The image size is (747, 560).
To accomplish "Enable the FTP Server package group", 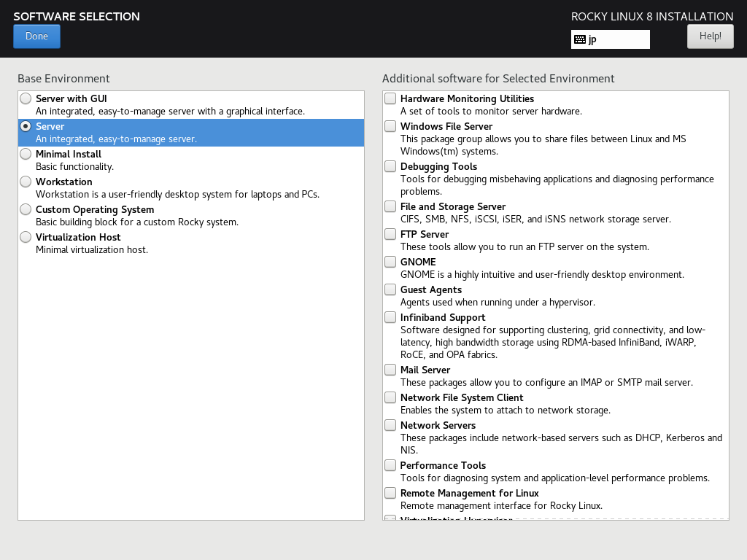I will click(x=390, y=233).
